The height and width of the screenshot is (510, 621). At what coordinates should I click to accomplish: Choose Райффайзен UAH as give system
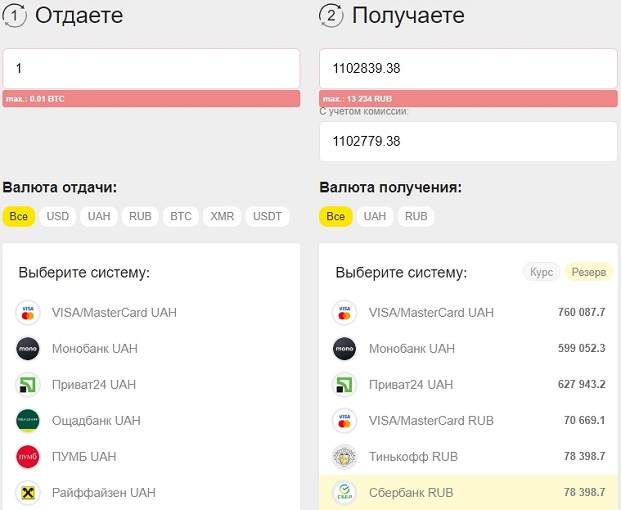coord(151,493)
